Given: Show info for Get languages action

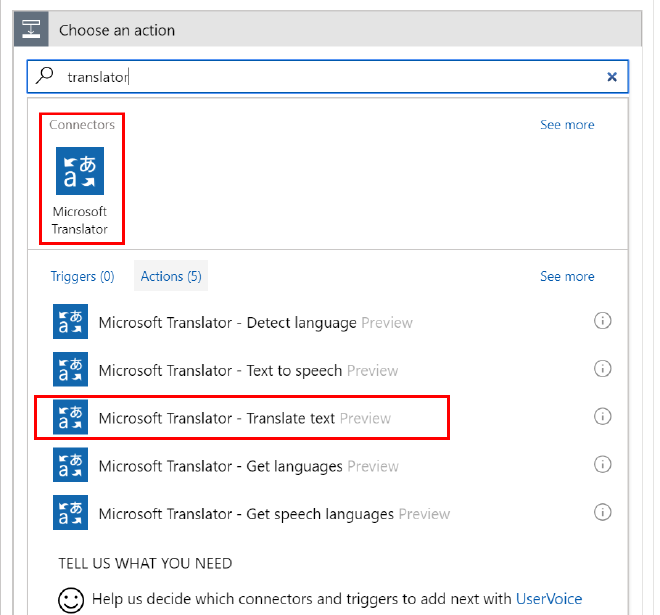Looking at the screenshot, I should point(602,465).
